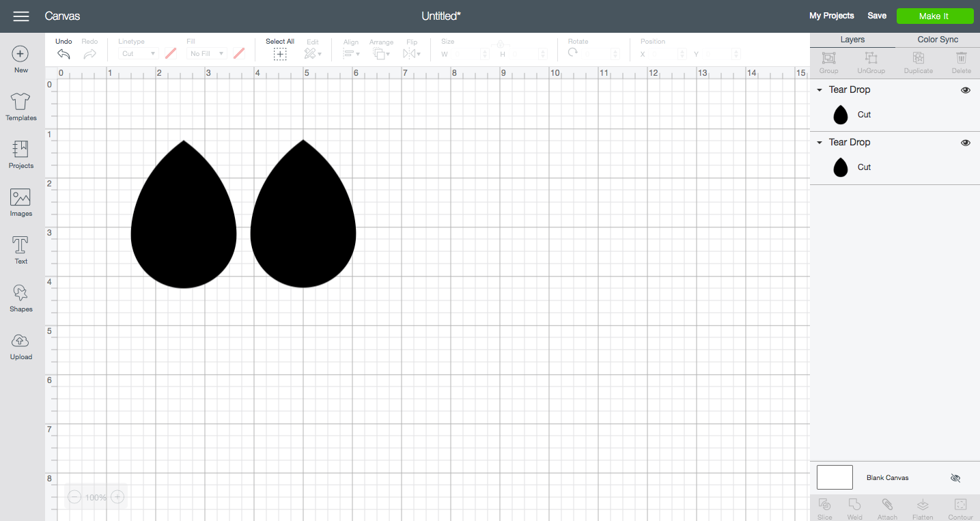
Task: Click the Width size input field
Action: (471, 54)
